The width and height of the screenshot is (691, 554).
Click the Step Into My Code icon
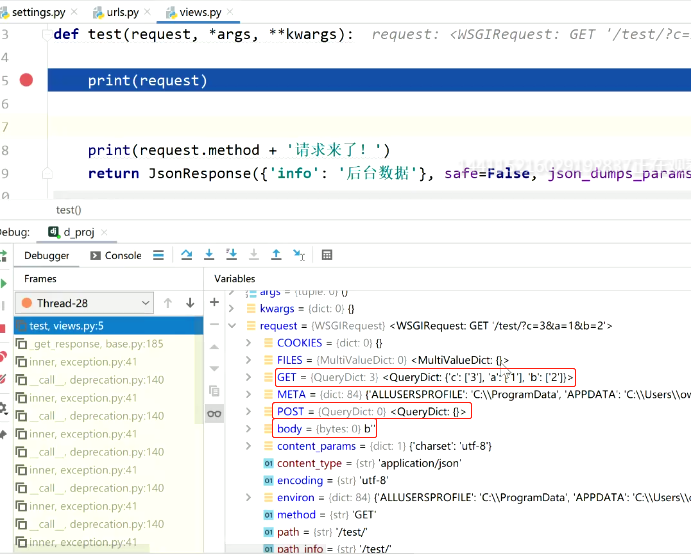[231, 255]
